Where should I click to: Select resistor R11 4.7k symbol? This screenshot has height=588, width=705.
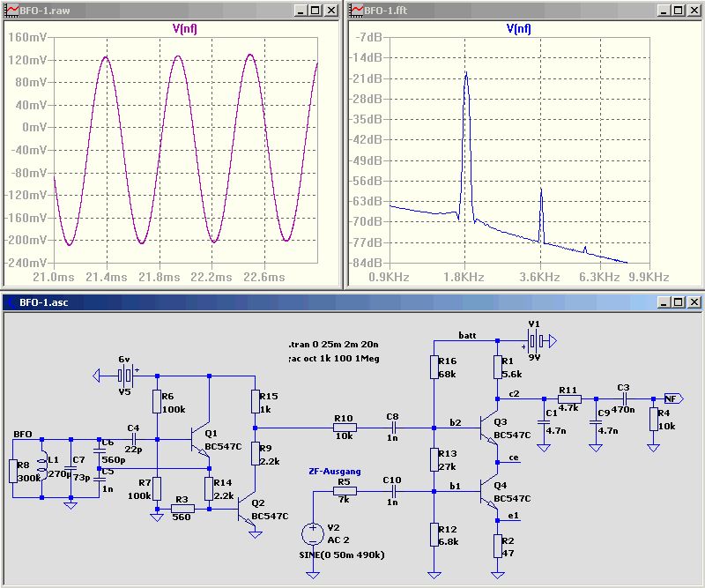569,398
